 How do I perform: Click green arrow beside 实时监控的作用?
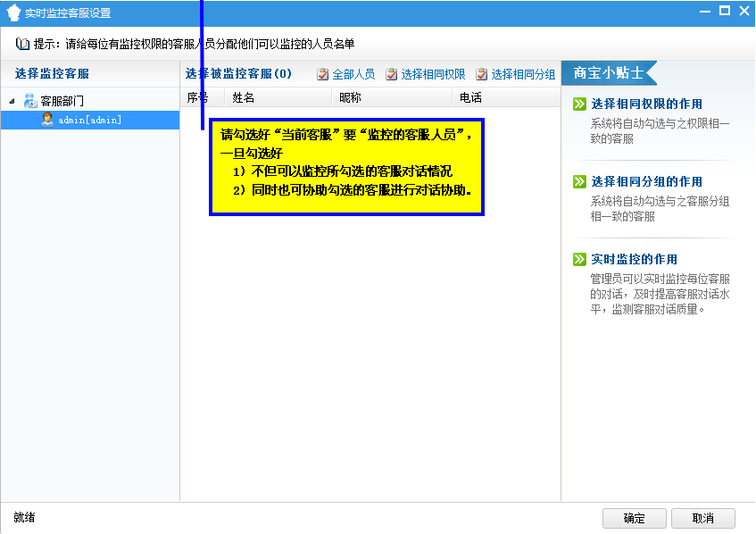point(579,260)
